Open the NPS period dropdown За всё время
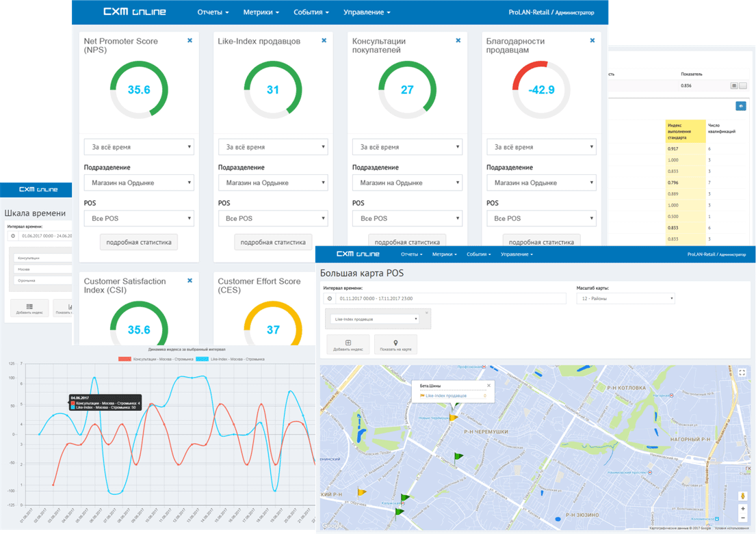Screen dimensions: 756x534 pyautogui.click(x=139, y=147)
